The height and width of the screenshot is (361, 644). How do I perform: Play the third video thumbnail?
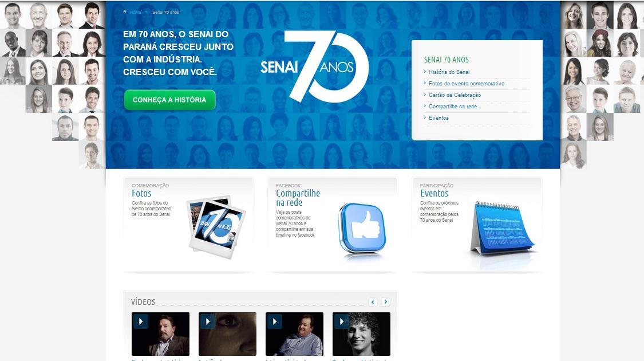(x=294, y=334)
